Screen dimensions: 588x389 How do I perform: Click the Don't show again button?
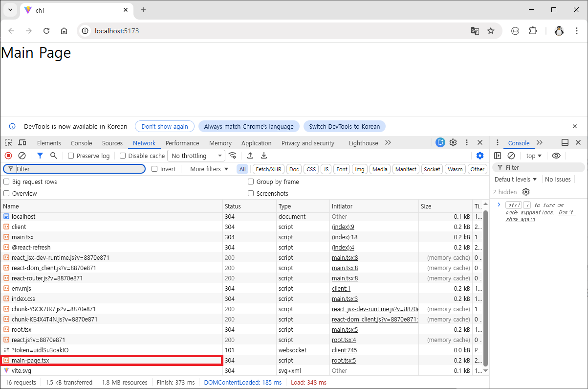[x=165, y=126]
